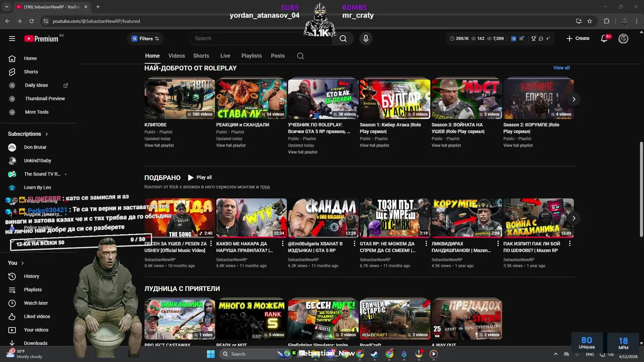Expand the Subscriptions section chevron
This screenshot has height=362, width=644.
click(47, 134)
